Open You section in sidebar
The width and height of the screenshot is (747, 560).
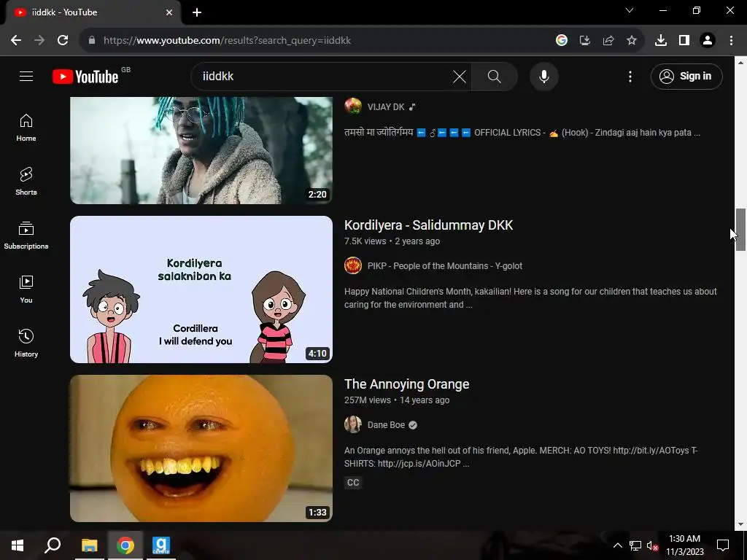point(26,289)
